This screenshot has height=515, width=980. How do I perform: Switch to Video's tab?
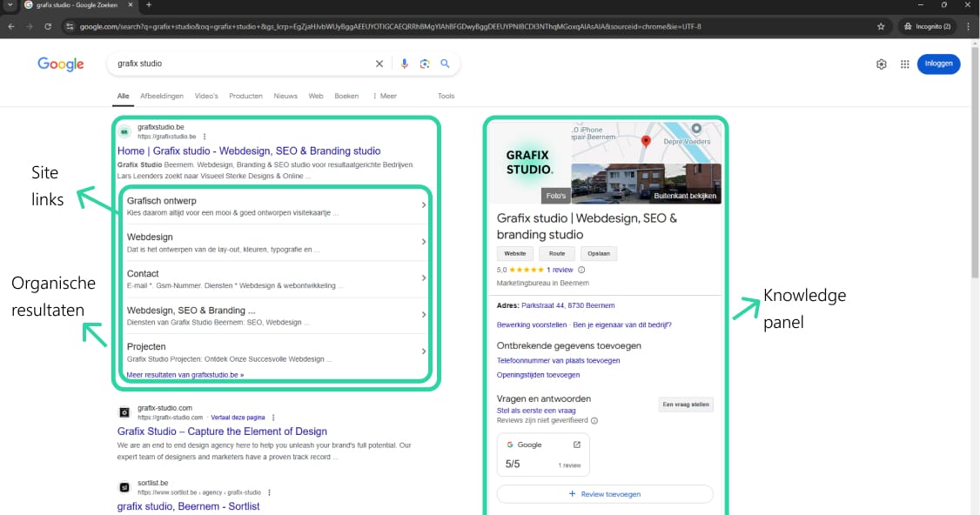click(206, 97)
